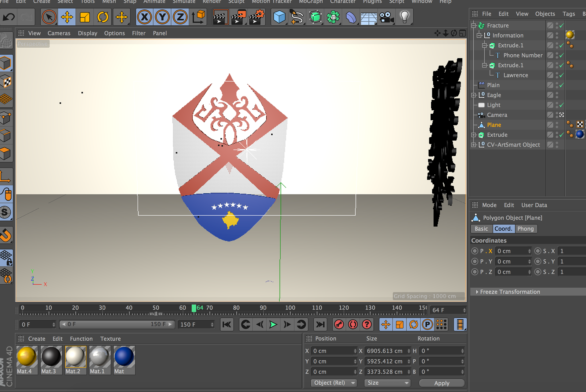Viewport: 586px width, 392px height.
Task: Select the Rotate tool in top toolbar
Action: 103,17
